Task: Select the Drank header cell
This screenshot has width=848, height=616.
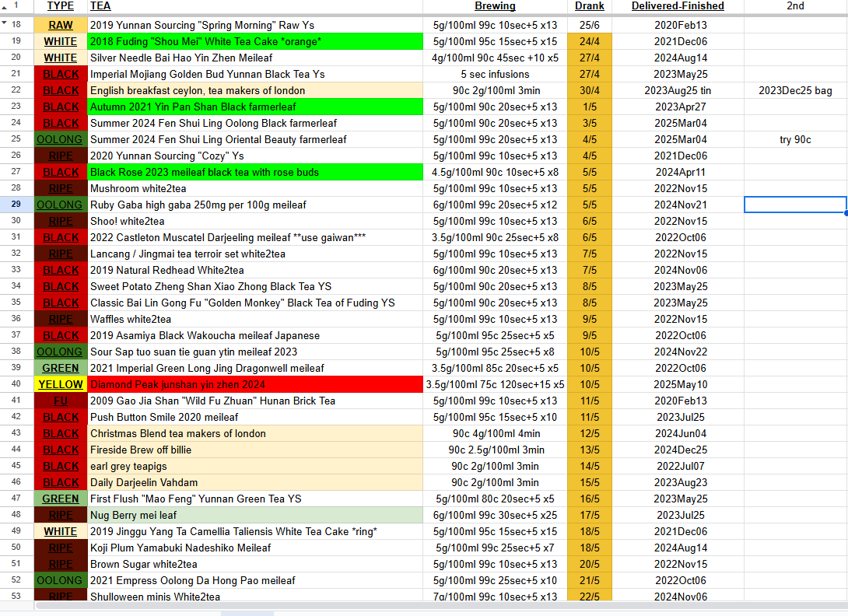Action: [590, 6]
